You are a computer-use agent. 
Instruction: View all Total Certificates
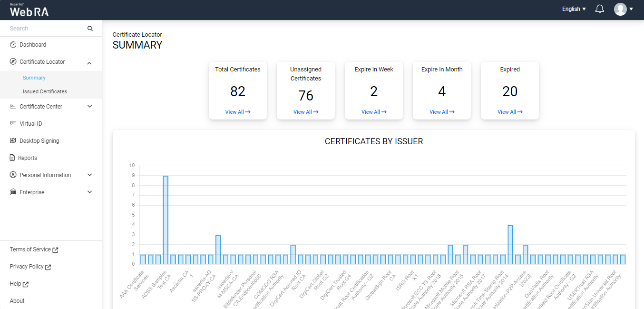(x=238, y=112)
